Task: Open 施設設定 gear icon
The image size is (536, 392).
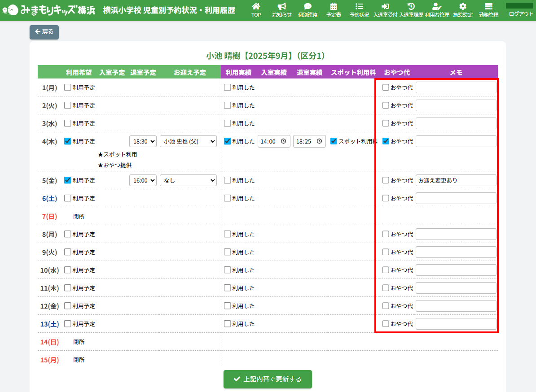Action: 462,10
